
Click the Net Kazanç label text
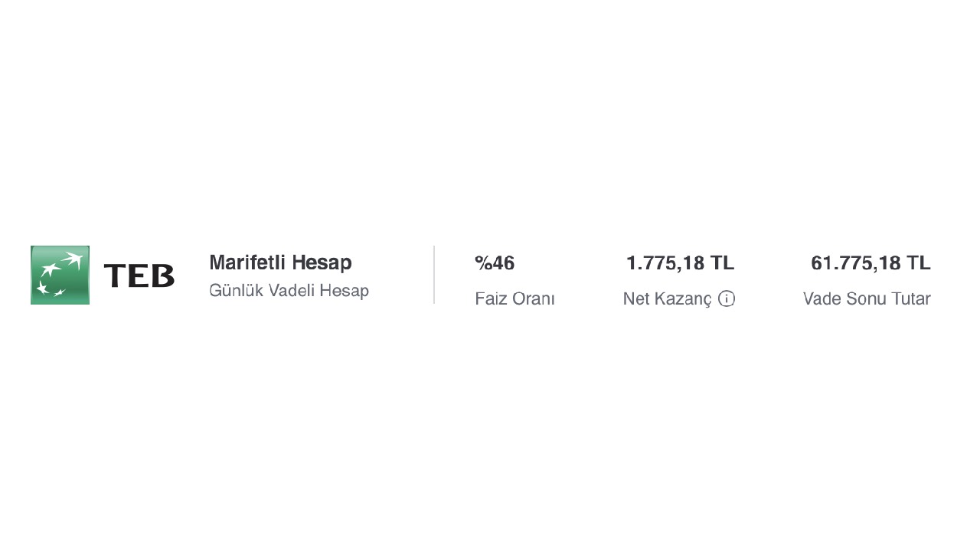click(x=667, y=298)
